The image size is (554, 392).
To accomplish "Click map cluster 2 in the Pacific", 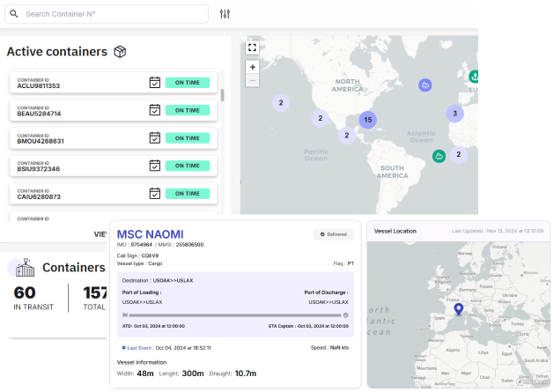I will point(281,103).
